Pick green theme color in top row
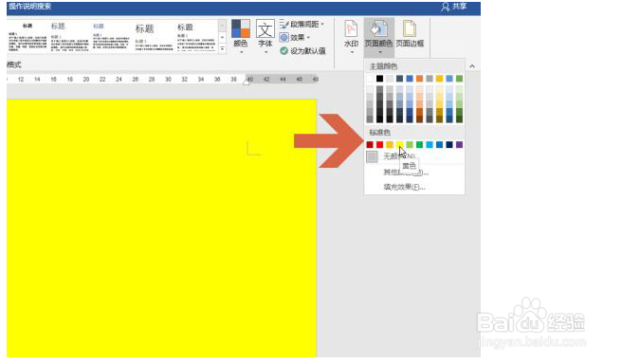622x364 pixels. (459, 79)
